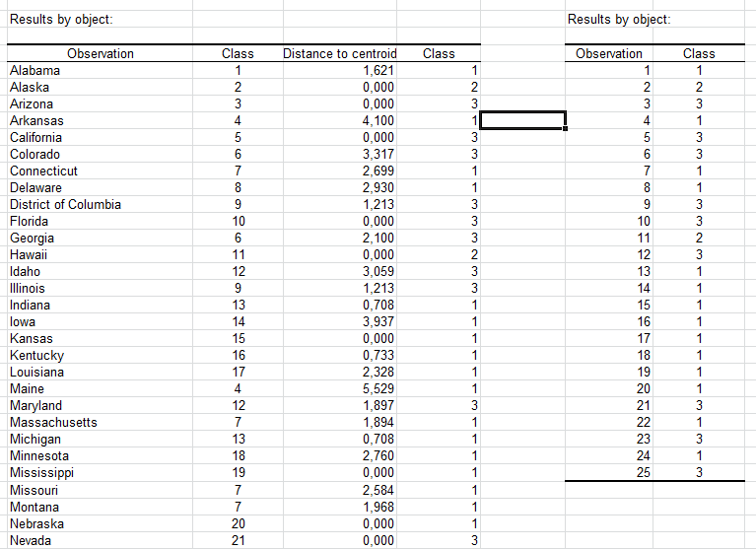756x549 pixels.
Task: Click the Louisiana cell
Action: [100, 373]
